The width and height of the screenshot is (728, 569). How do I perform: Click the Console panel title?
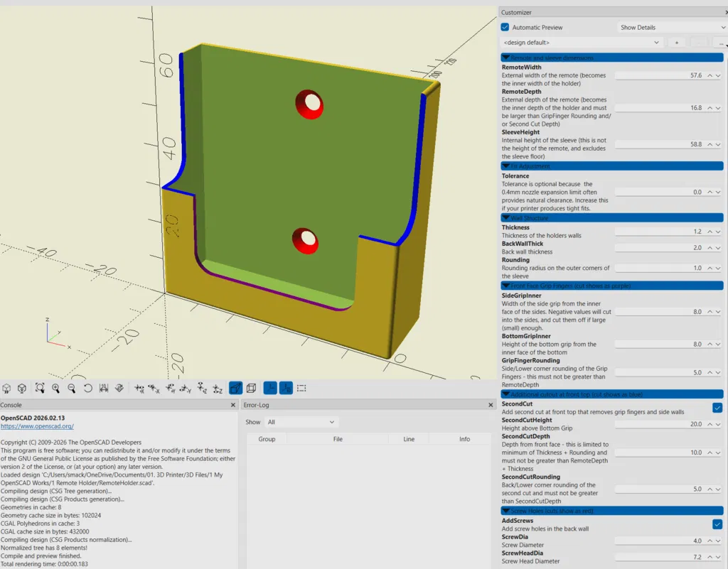click(x=11, y=405)
